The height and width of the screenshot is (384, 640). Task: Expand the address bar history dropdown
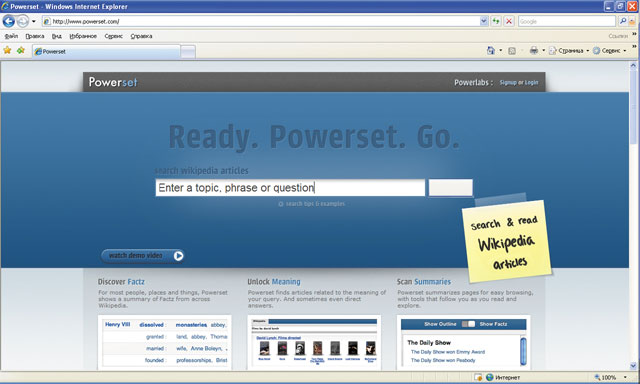click(484, 21)
